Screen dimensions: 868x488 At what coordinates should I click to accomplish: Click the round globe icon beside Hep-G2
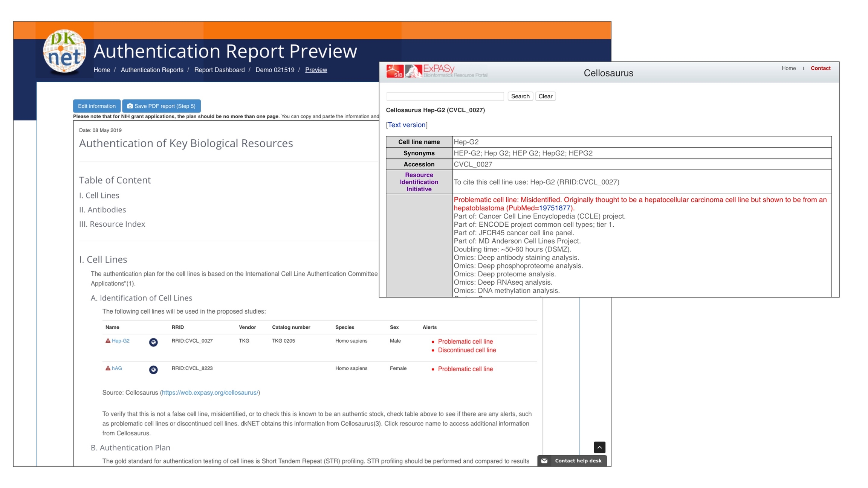153,342
